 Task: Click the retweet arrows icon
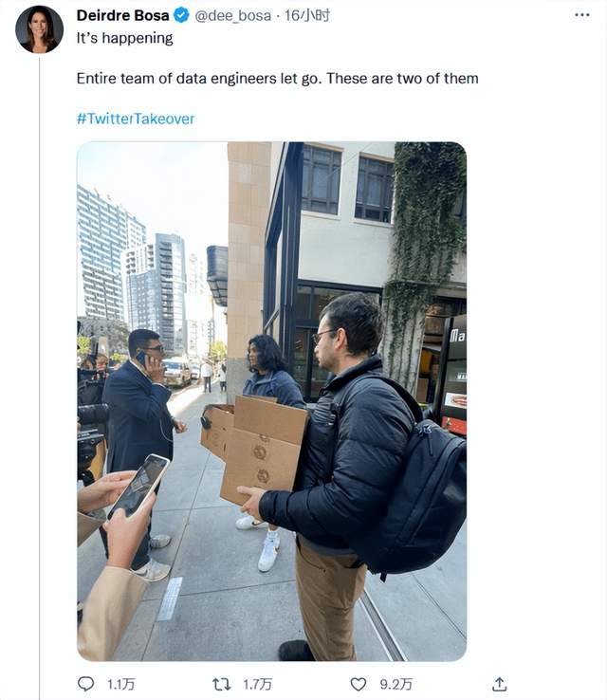click(221, 684)
